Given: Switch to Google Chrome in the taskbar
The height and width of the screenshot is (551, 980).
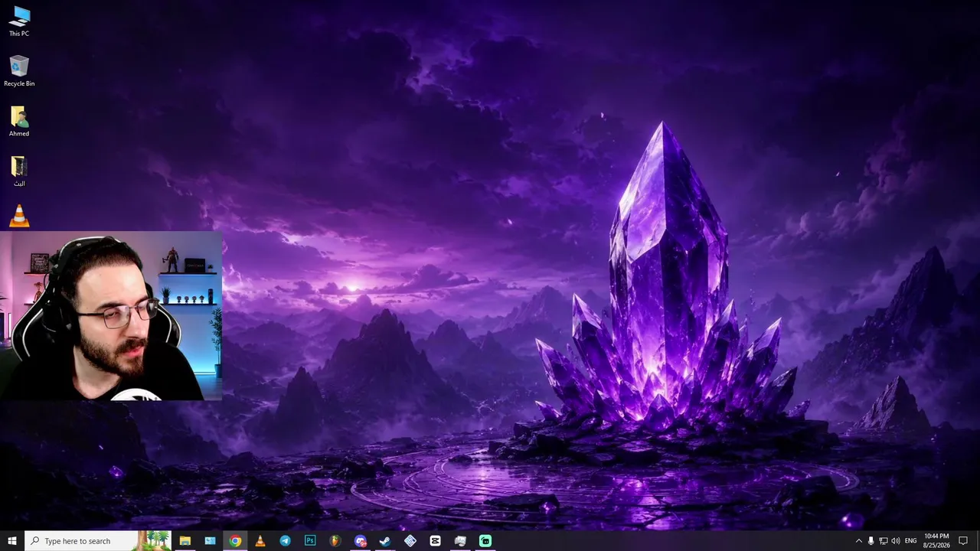Looking at the screenshot, I should [235, 541].
